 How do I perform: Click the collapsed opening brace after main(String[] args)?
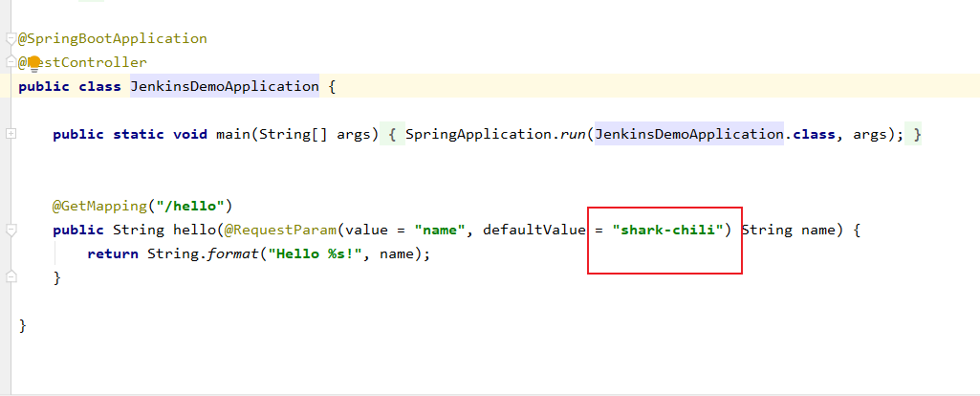coord(392,135)
